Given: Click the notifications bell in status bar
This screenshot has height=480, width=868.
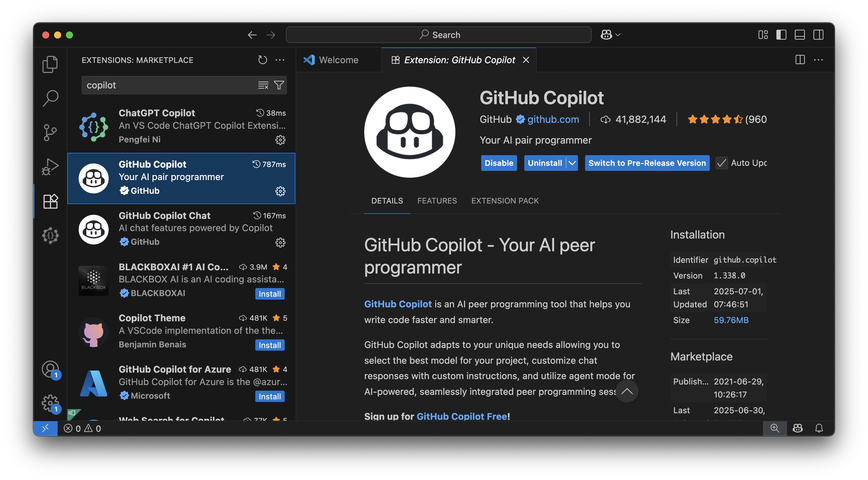Looking at the screenshot, I should click(x=819, y=428).
